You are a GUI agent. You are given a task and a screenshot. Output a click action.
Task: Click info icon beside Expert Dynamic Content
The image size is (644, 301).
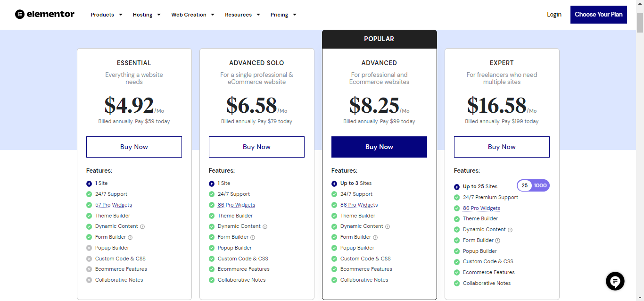click(x=510, y=230)
